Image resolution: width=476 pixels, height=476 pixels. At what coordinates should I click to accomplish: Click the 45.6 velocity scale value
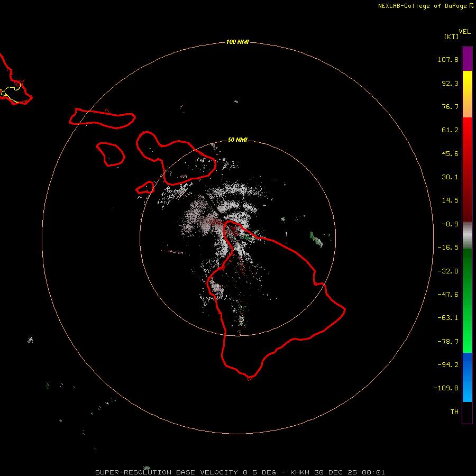pyautogui.click(x=450, y=153)
